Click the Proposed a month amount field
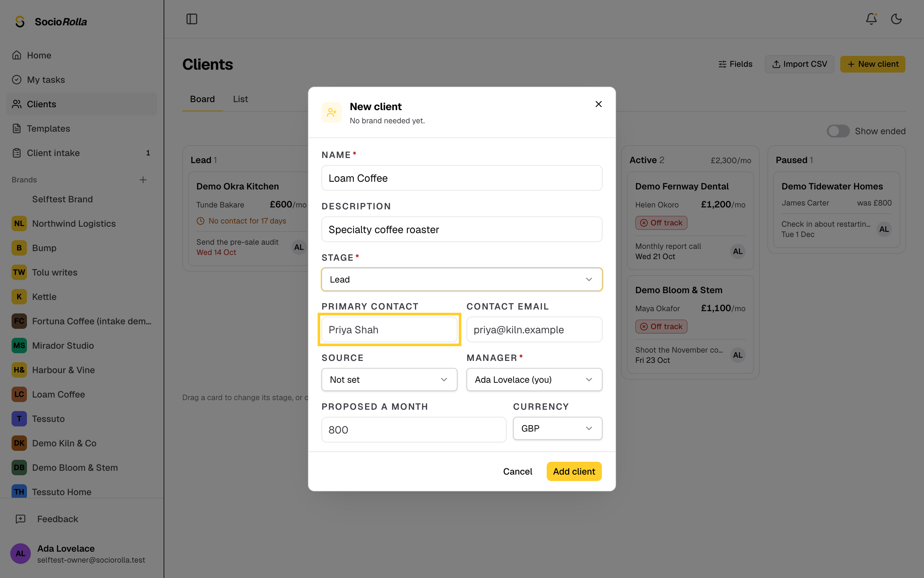 (414, 430)
